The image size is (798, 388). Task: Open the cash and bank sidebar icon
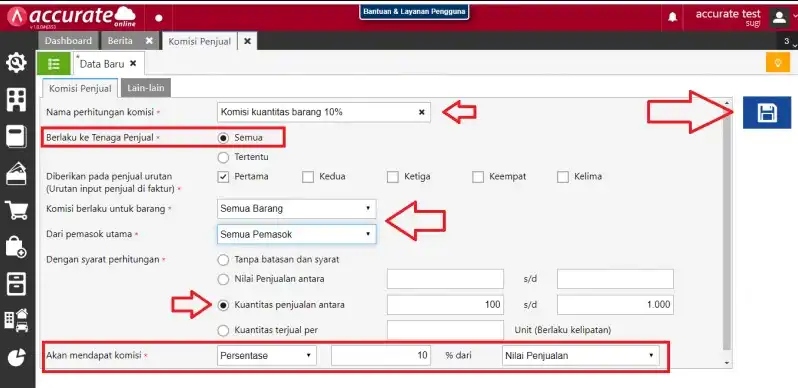[16, 173]
